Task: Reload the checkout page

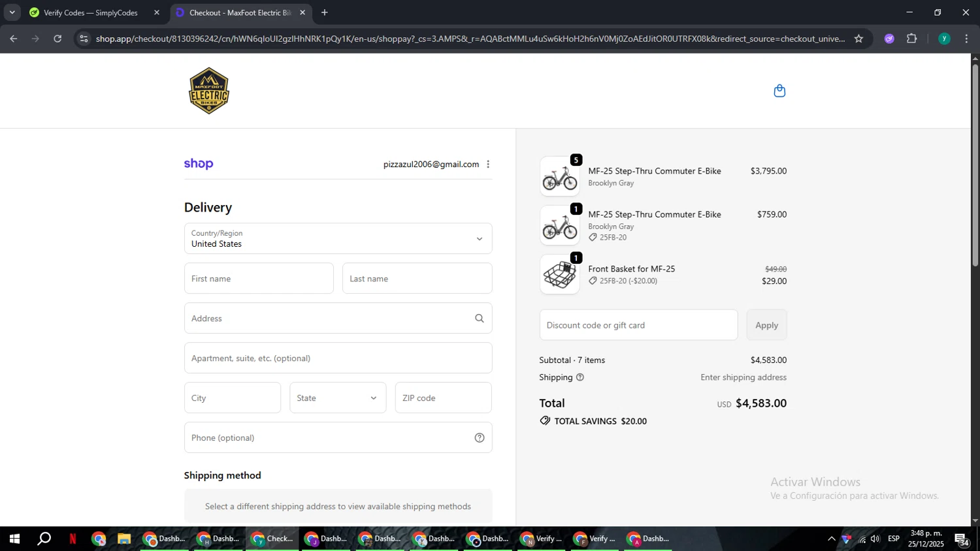Action: pyautogui.click(x=57, y=39)
